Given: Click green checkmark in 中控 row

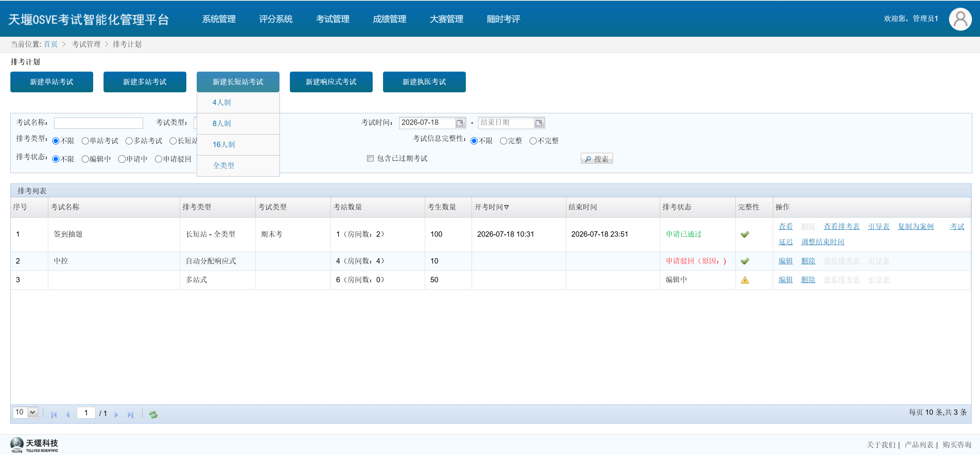Looking at the screenshot, I should click(x=745, y=261).
